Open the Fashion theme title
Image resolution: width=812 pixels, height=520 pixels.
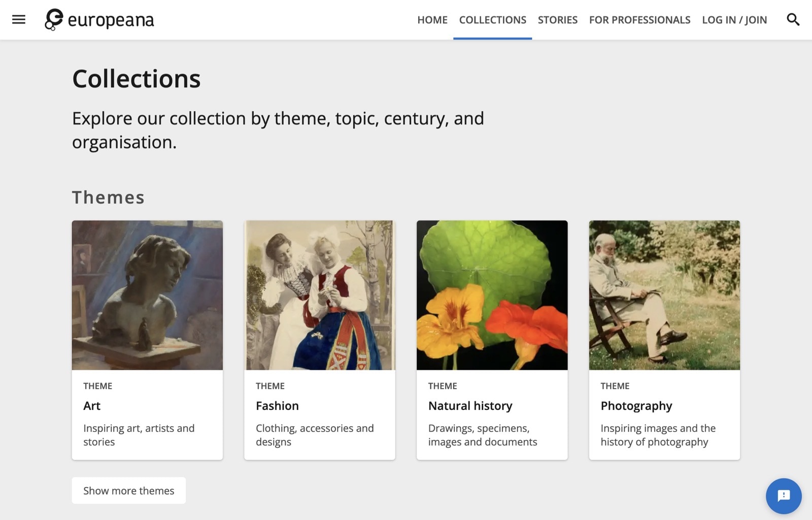tap(277, 406)
